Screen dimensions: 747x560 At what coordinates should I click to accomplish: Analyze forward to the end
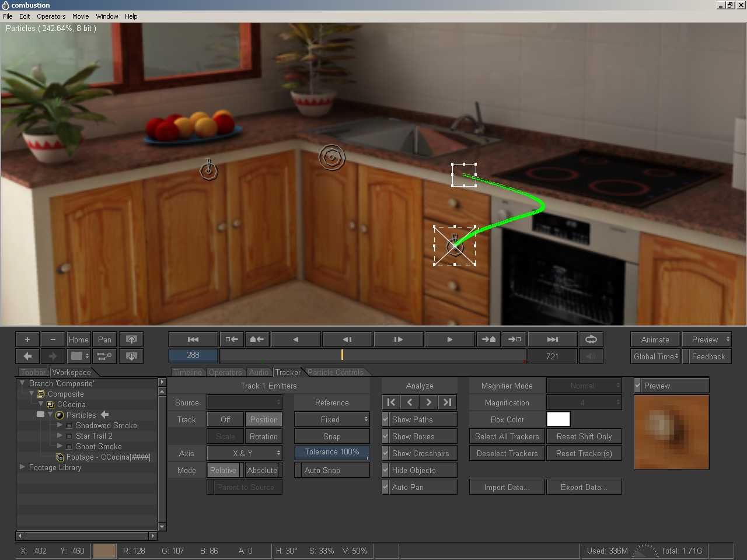coord(448,402)
